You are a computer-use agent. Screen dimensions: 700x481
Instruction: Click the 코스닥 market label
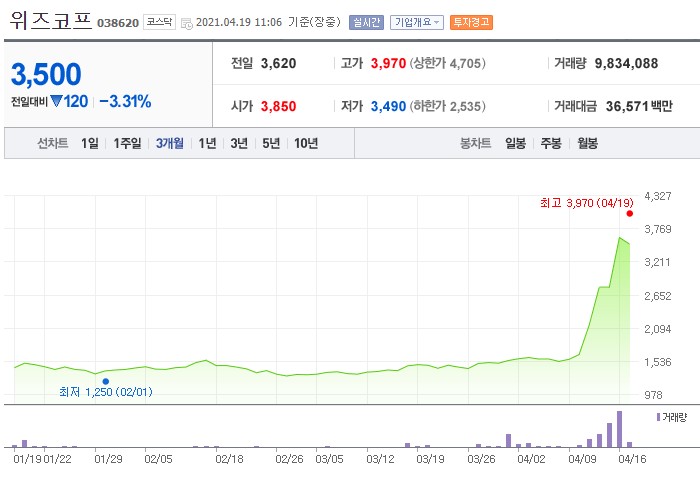[x=159, y=22]
